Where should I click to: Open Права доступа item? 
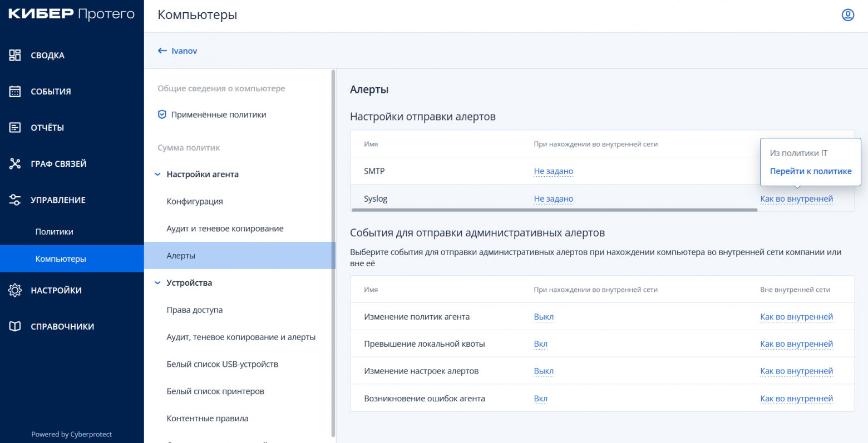[195, 310]
